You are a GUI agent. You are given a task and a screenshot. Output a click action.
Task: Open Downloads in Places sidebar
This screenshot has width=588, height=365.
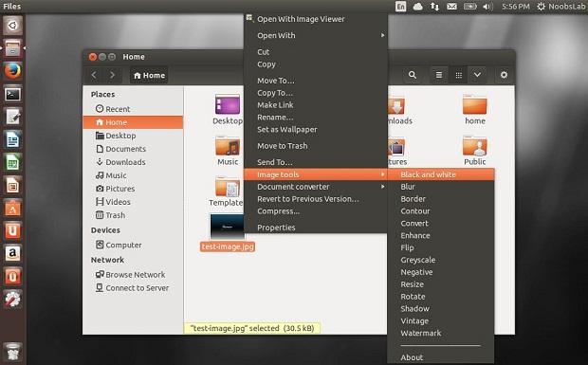[133, 162]
